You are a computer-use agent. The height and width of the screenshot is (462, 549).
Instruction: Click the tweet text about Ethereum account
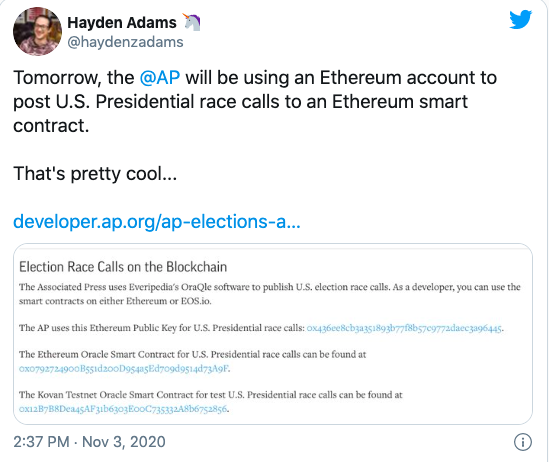click(255, 102)
